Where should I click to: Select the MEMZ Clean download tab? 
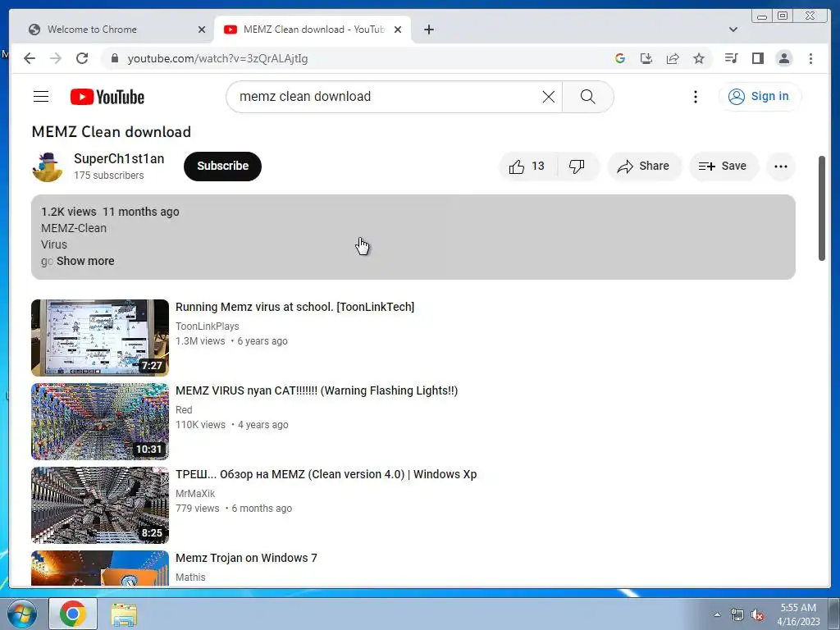point(313,30)
